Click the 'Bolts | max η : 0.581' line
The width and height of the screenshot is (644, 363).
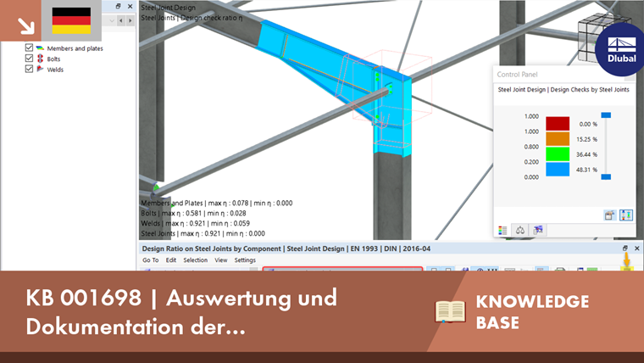point(193,214)
